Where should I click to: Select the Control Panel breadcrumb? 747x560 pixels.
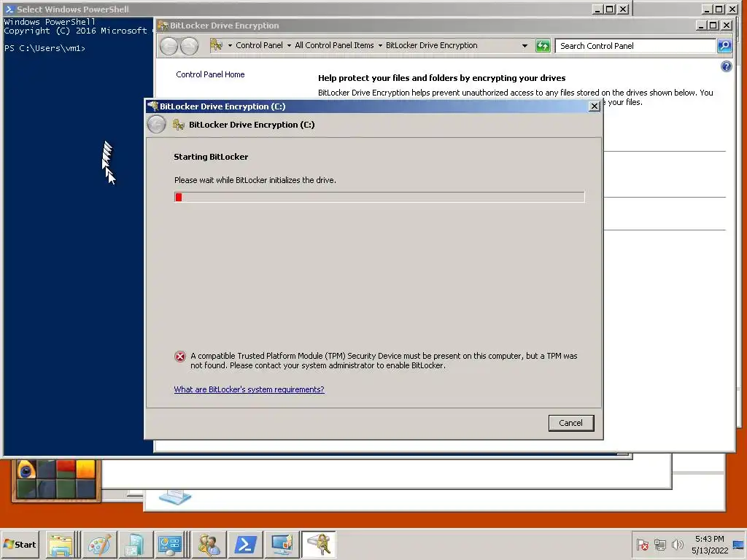coord(259,45)
